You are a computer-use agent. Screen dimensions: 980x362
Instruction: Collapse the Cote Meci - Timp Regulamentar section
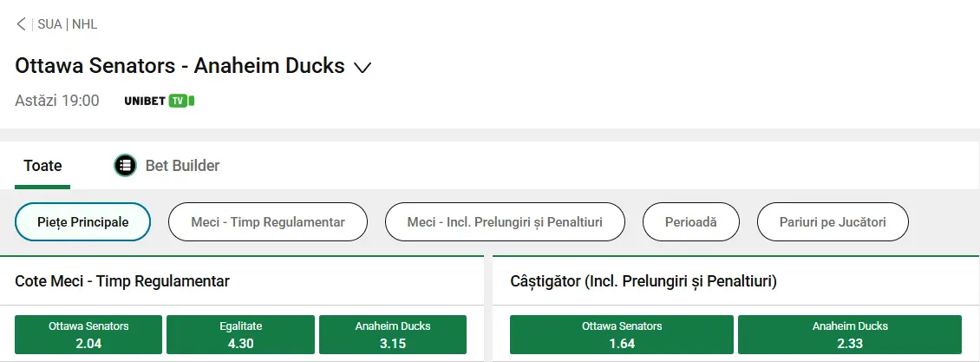(x=122, y=281)
